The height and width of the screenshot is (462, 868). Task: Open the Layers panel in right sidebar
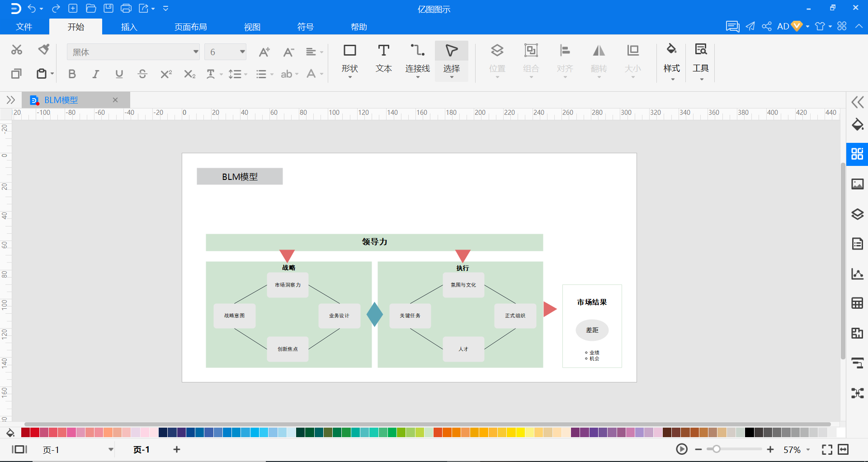point(857,214)
